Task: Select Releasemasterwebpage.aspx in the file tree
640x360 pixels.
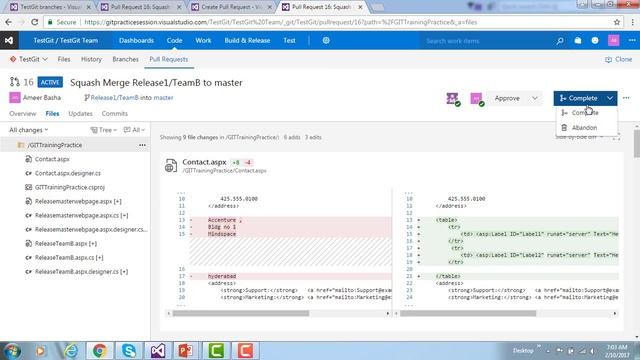Action: pyautogui.click(x=78, y=201)
